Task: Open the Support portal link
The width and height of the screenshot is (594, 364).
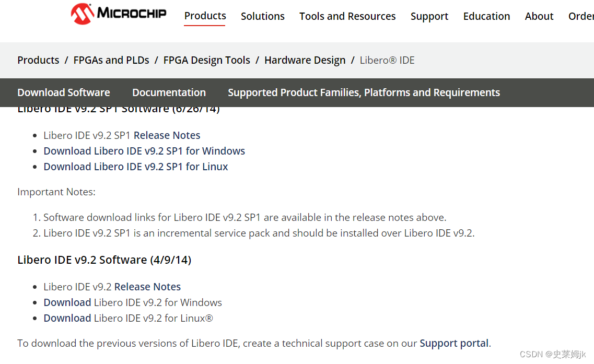Action: [x=454, y=343]
